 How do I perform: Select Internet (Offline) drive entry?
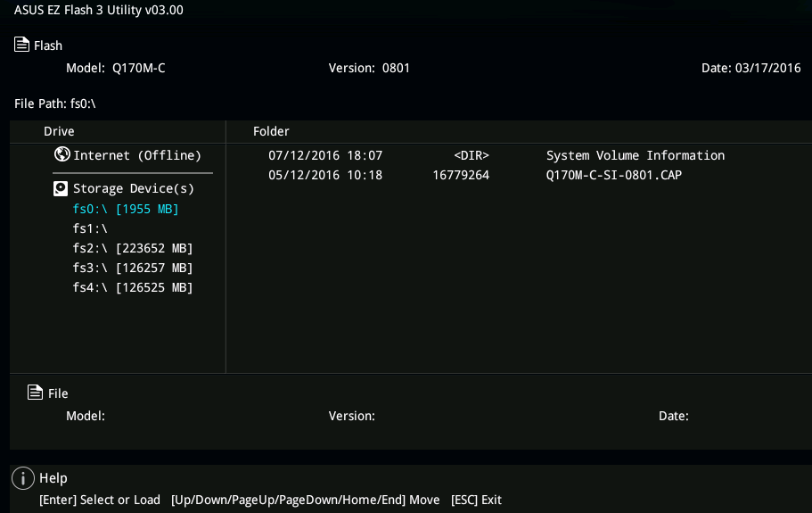click(136, 155)
